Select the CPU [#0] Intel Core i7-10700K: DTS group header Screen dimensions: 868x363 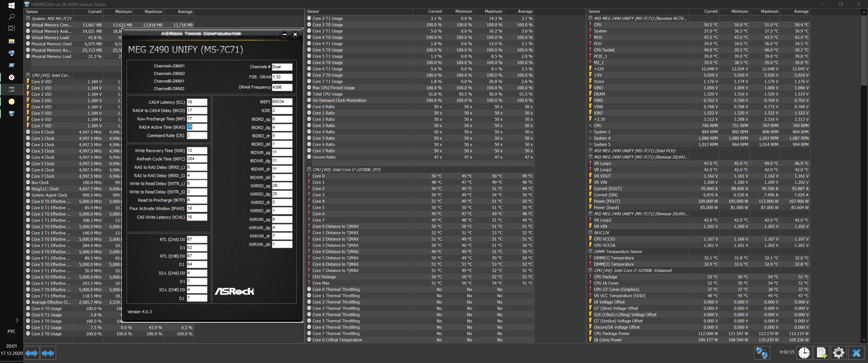click(346, 170)
